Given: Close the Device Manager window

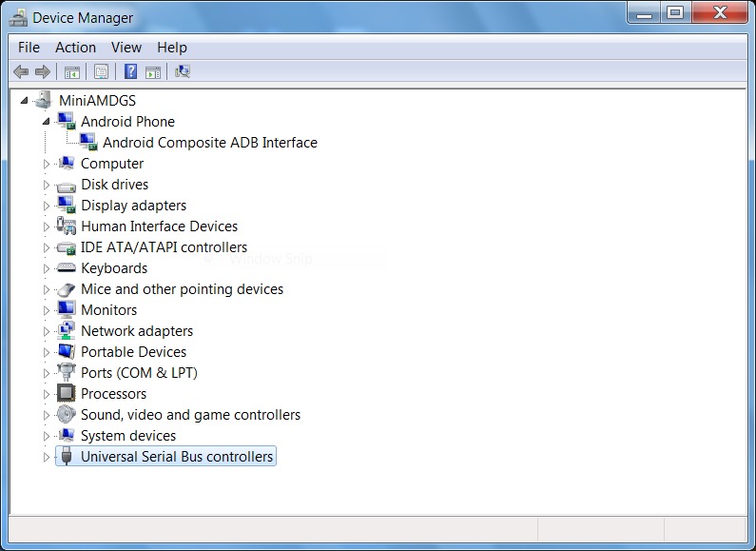Looking at the screenshot, I should [720, 13].
